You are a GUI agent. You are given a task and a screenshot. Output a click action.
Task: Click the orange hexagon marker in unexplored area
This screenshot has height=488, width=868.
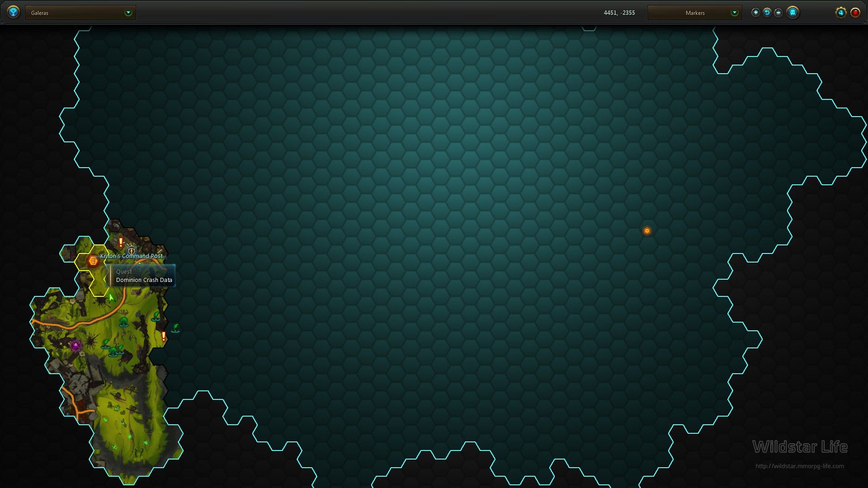[x=647, y=231]
